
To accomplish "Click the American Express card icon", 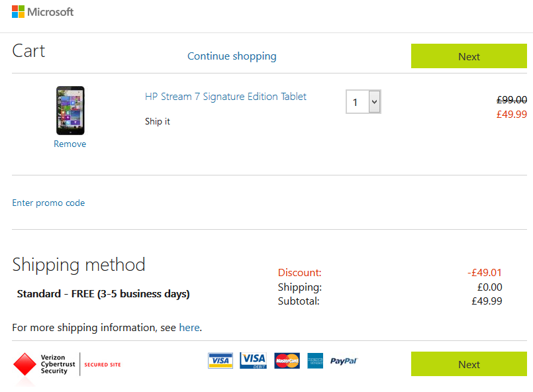I will [315, 361].
